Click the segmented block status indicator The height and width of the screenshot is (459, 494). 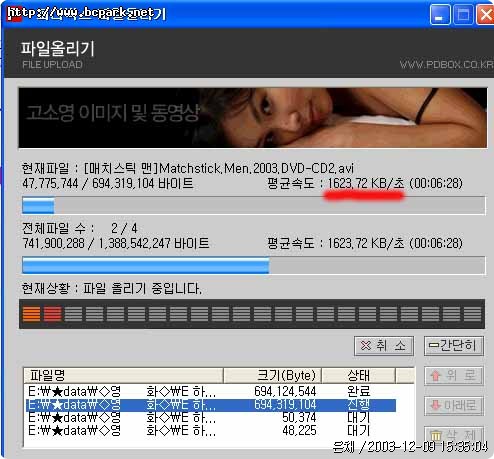click(252, 314)
